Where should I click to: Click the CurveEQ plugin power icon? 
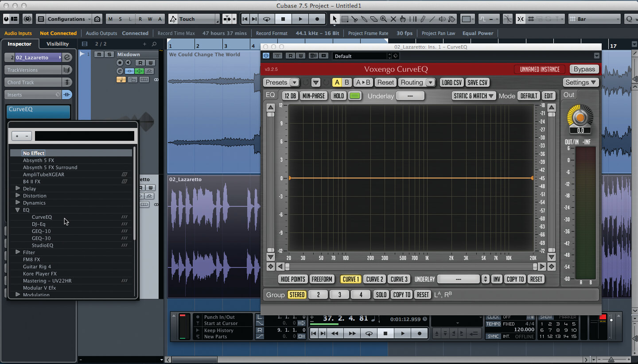[x=266, y=56]
